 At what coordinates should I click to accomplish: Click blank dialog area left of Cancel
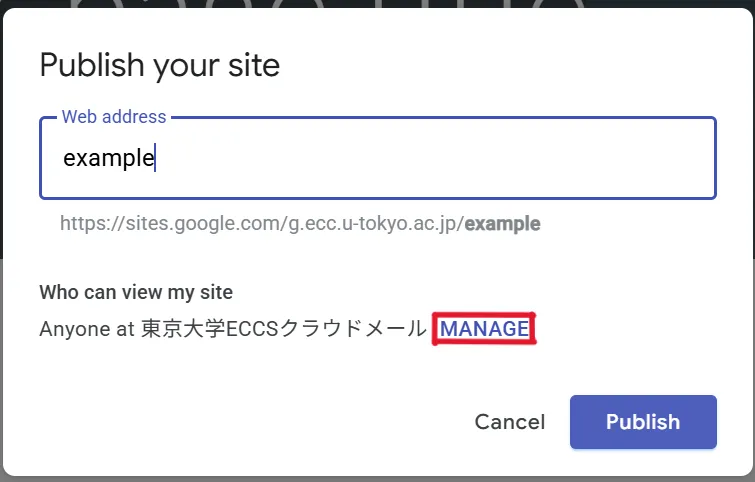(250, 422)
